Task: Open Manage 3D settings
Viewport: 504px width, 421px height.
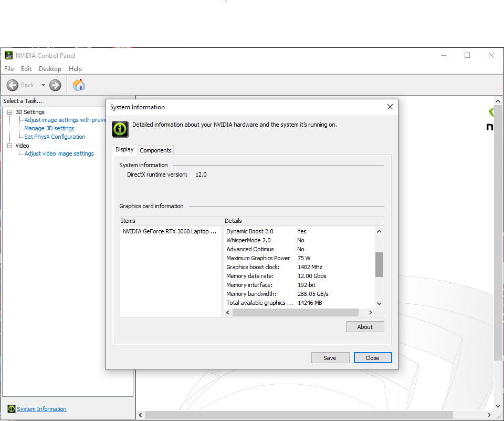Action: [x=49, y=128]
